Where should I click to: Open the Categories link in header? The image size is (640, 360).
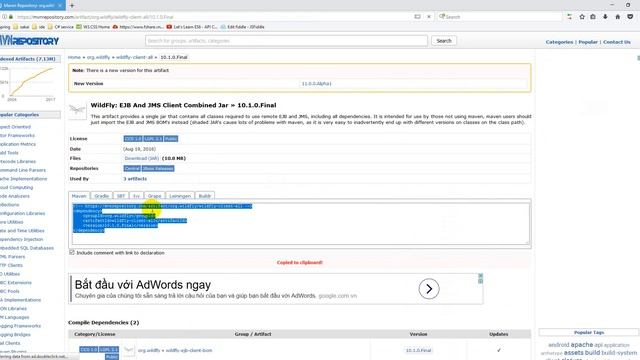(559, 42)
